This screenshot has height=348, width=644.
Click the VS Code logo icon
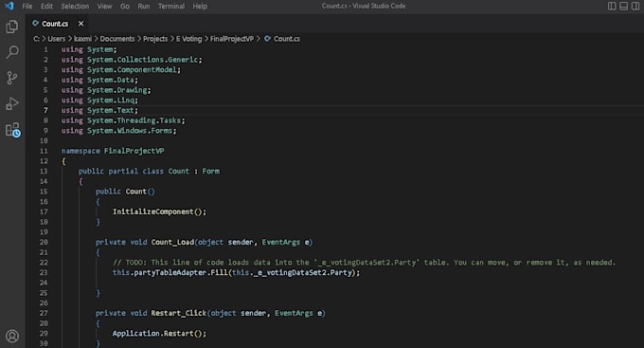pyautogui.click(x=9, y=6)
